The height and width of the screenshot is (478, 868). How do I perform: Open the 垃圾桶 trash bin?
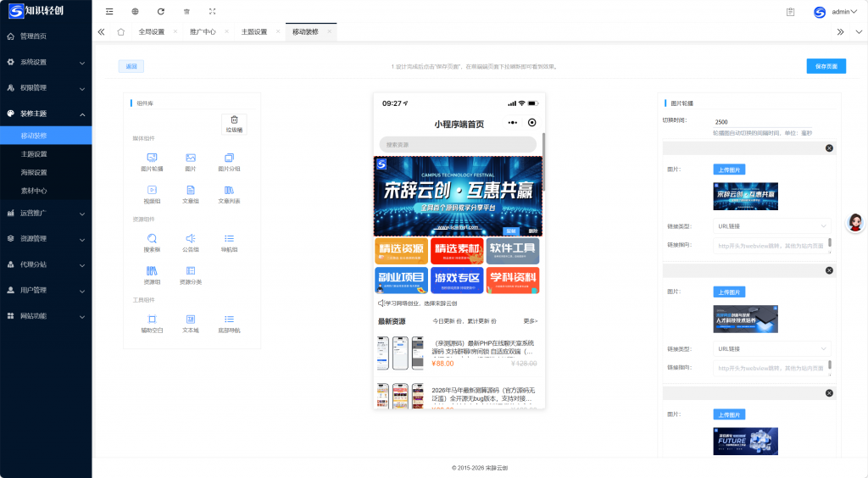pyautogui.click(x=234, y=124)
